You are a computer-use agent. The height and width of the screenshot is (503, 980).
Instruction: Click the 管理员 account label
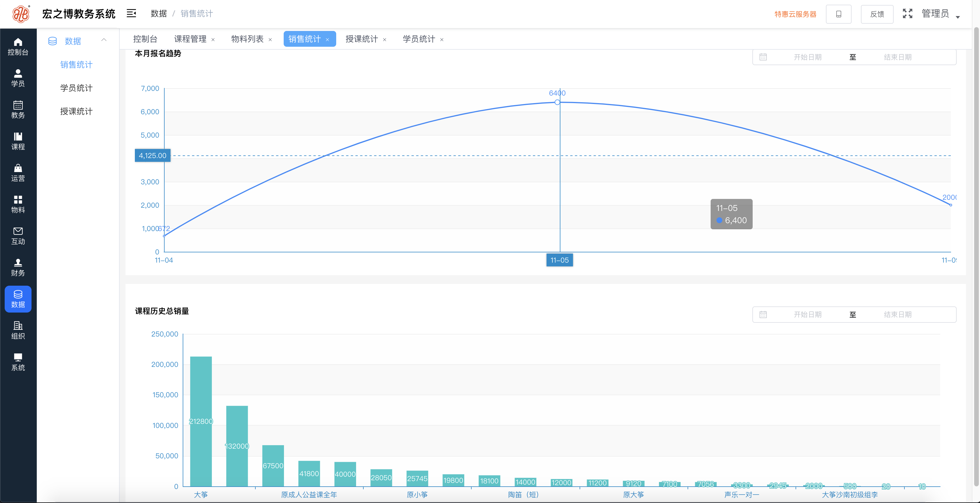(x=935, y=14)
